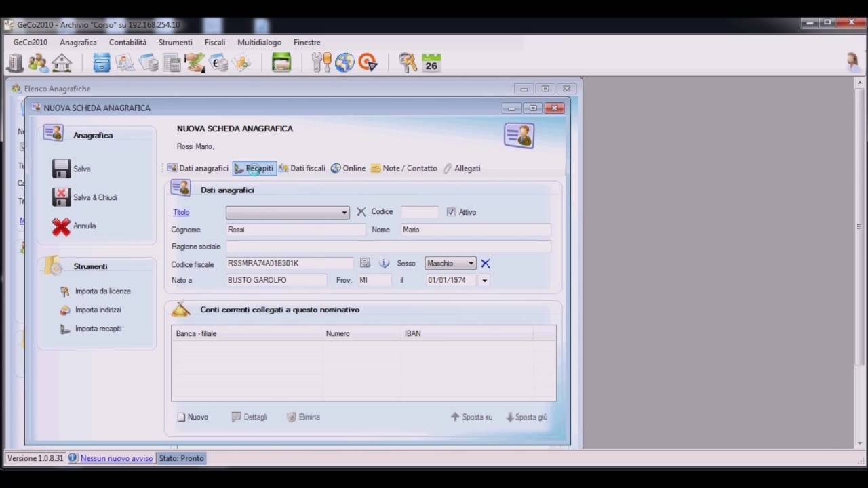This screenshot has width=868, height=488.
Task: Open the Multidialogo menu
Action: (260, 42)
